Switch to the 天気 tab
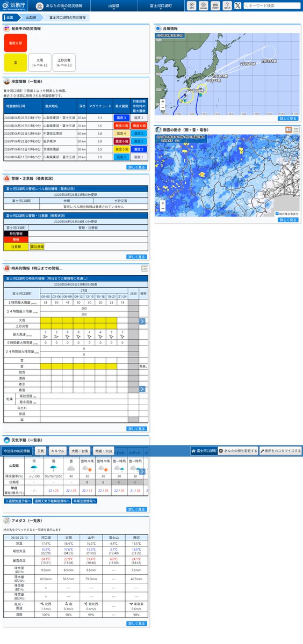The width and height of the screenshot is (303, 644). [41, 451]
